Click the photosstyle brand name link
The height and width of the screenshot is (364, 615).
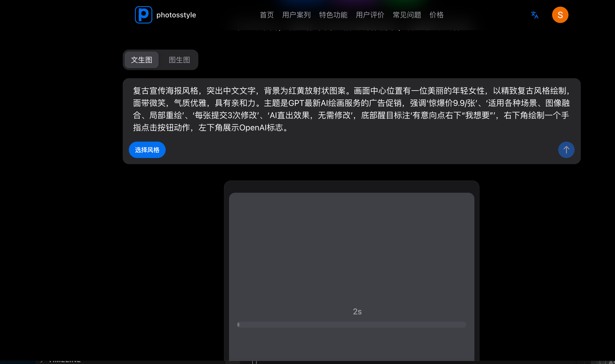[x=176, y=15]
